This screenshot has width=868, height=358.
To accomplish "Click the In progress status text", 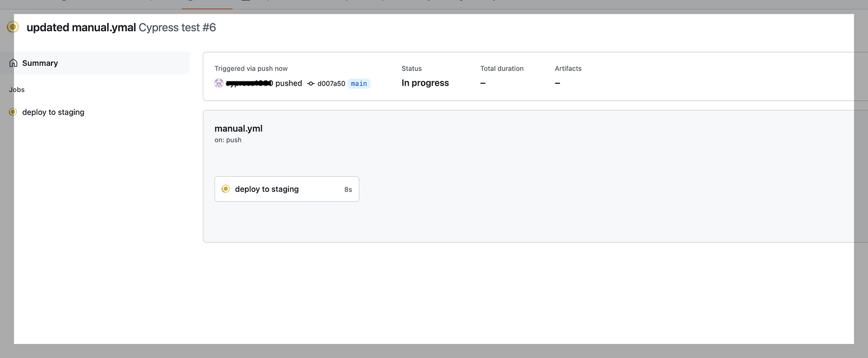I will [425, 83].
